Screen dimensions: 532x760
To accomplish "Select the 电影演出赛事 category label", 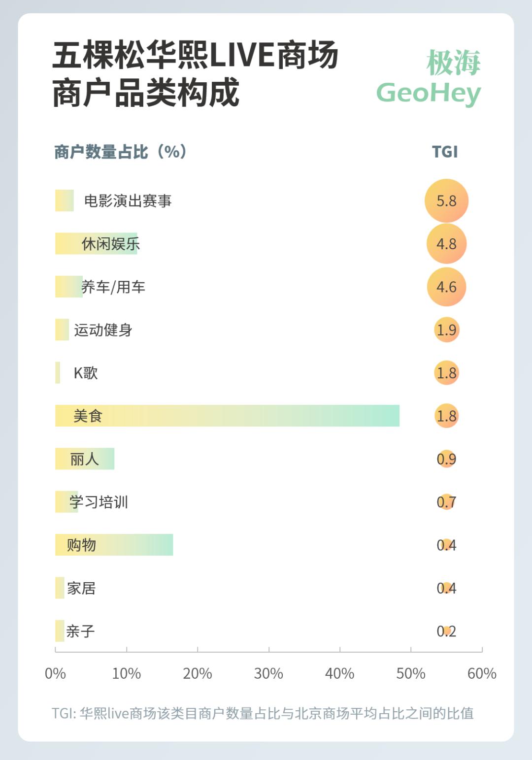I will tap(128, 201).
